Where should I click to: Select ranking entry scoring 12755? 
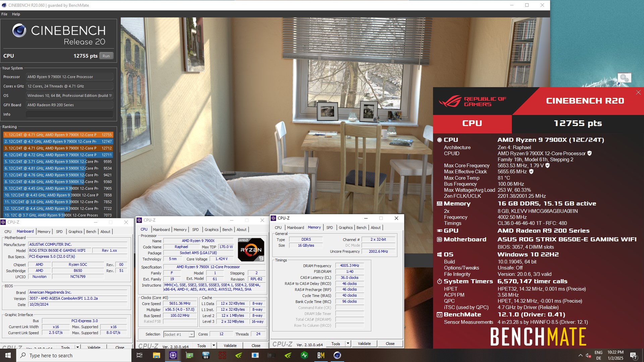pyautogui.click(x=58, y=135)
